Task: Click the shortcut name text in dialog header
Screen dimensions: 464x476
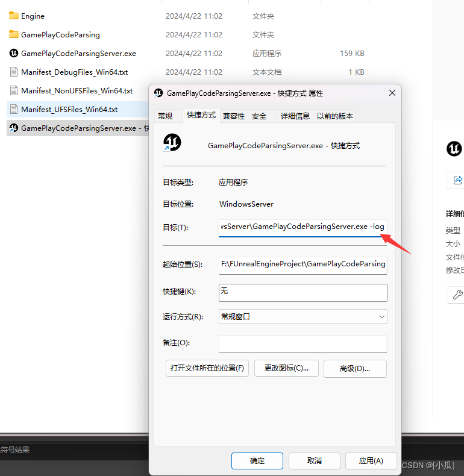Action: point(284,146)
